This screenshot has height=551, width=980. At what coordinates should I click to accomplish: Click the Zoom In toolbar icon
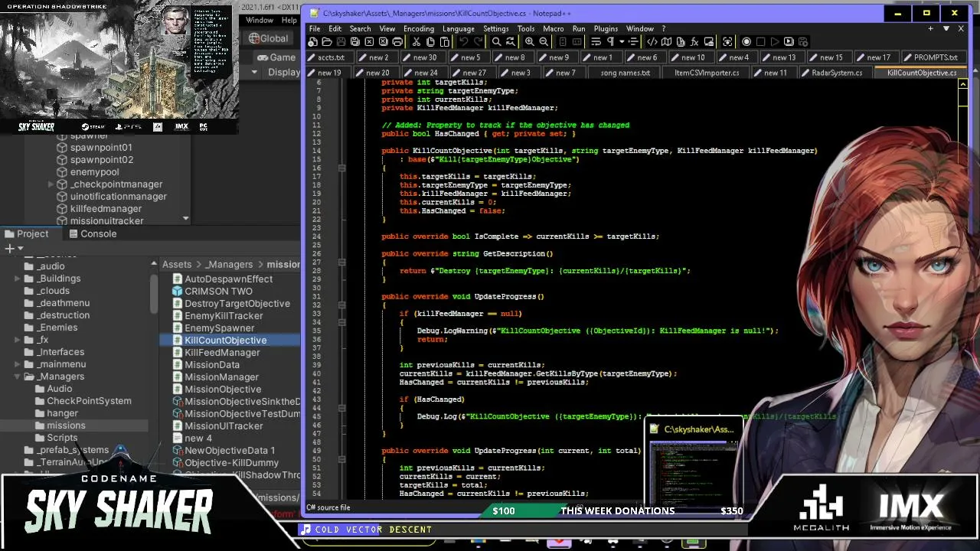pyautogui.click(x=529, y=42)
